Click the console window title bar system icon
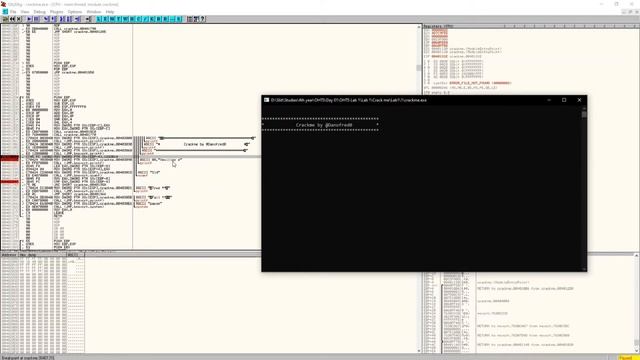The width and height of the screenshot is (640, 360). pyautogui.click(x=266, y=100)
